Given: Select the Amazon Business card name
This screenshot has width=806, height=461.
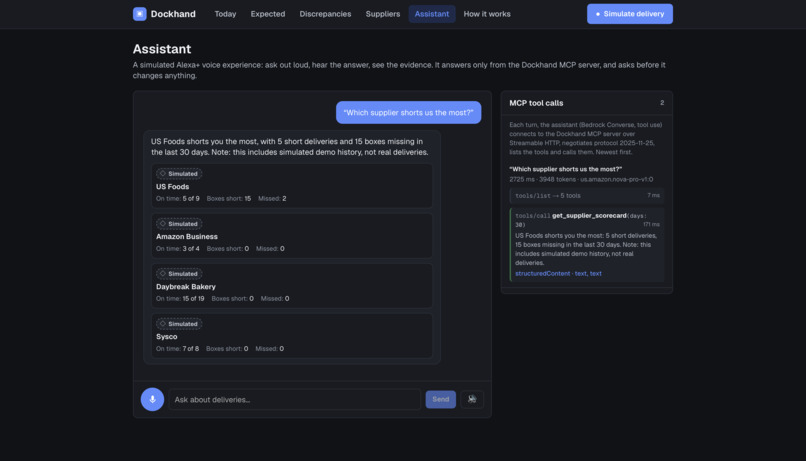Looking at the screenshot, I should coord(187,236).
